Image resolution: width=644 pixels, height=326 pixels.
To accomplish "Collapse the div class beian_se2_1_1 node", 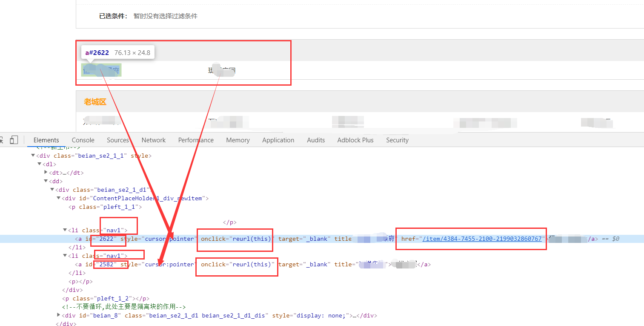I will click(x=33, y=156).
